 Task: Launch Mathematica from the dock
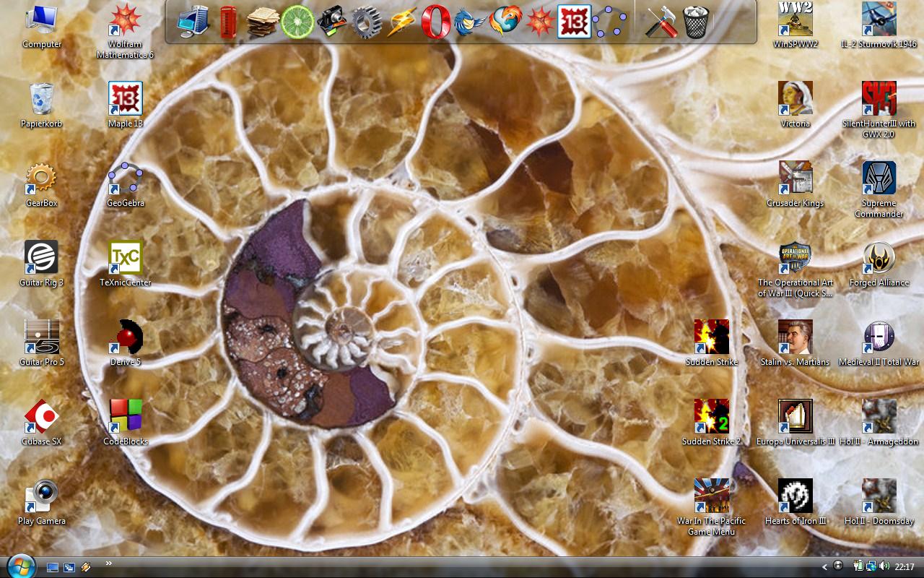pos(539,22)
